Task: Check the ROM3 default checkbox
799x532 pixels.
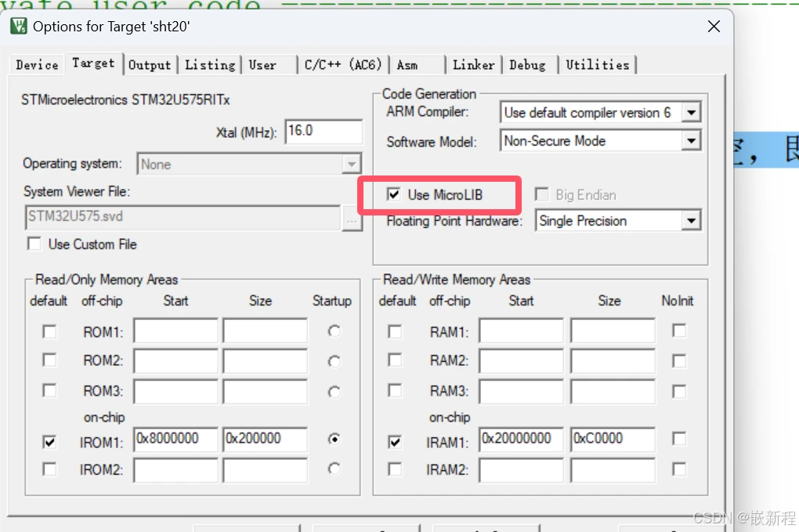Action: click(x=49, y=391)
